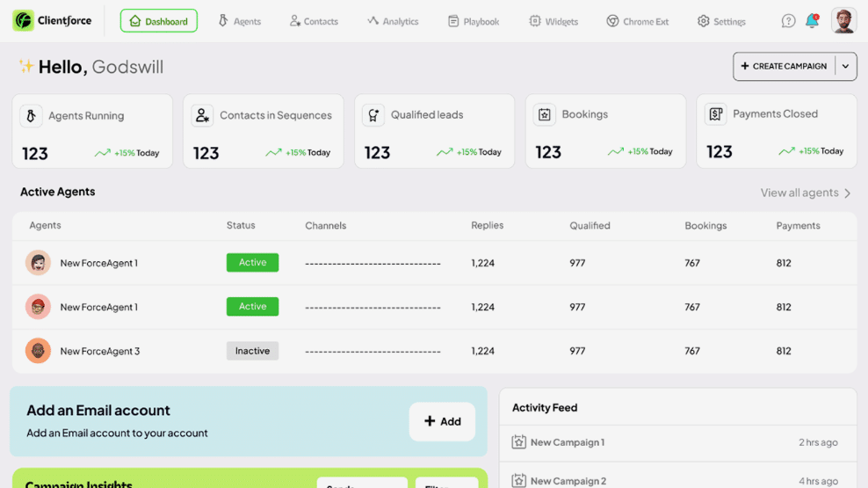The height and width of the screenshot is (488, 868).
Task: Toggle Active status on second New ForceAgent 1
Action: 252,307
